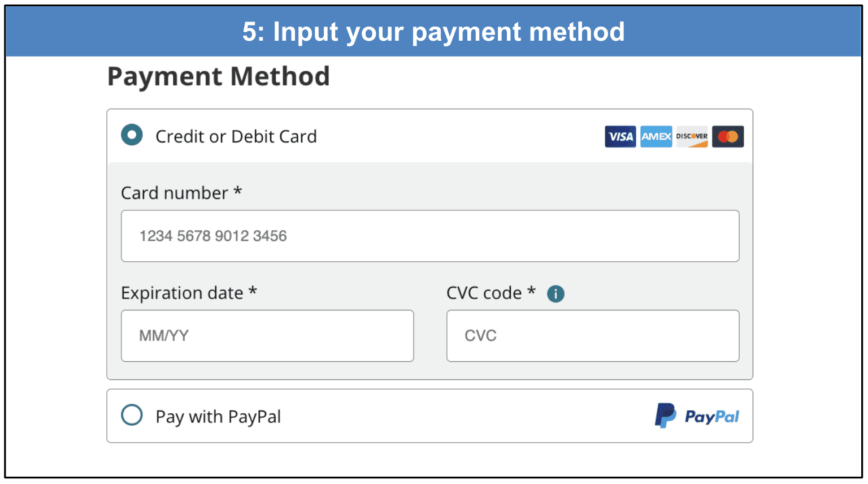This screenshot has height=484, width=868.
Task: Click the "Pay with PayPal" option label
Action: 218,417
